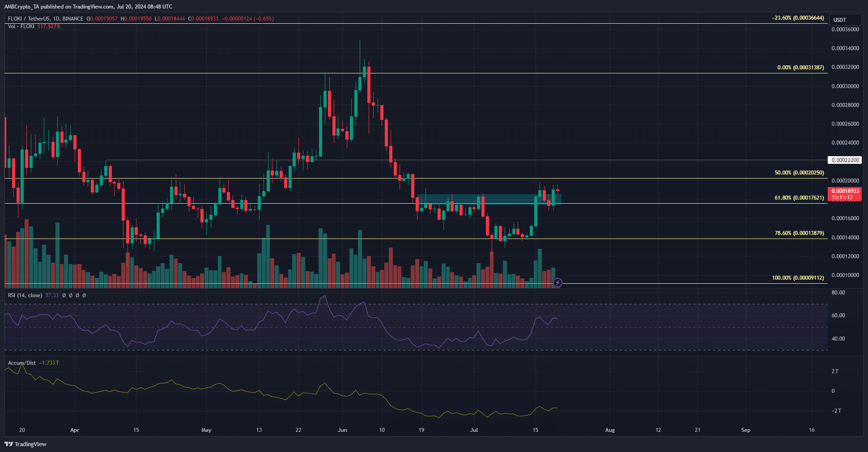Click the open value O0.00019057
The height and width of the screenshot is (452, 868).
(102, 19)
